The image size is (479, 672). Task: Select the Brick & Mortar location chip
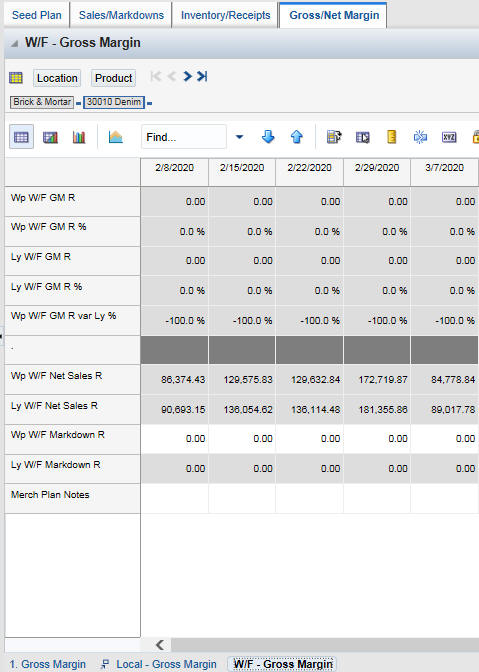[x=42, y=102]
